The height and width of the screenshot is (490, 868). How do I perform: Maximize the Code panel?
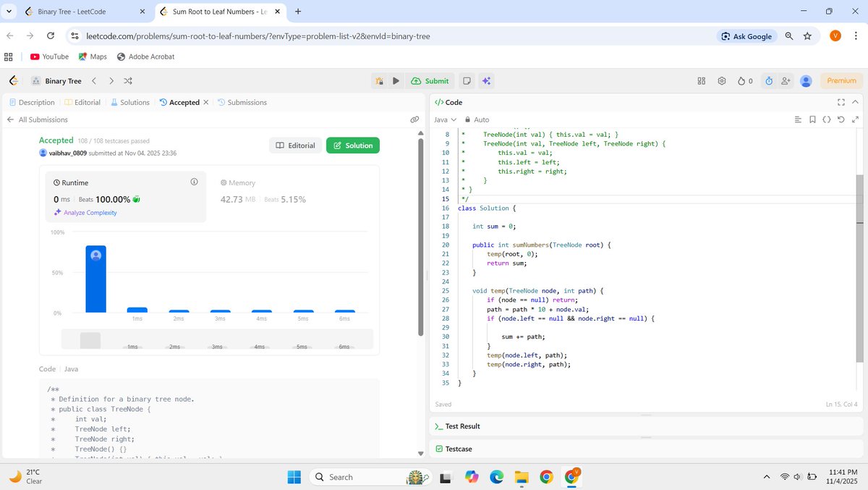841,102
